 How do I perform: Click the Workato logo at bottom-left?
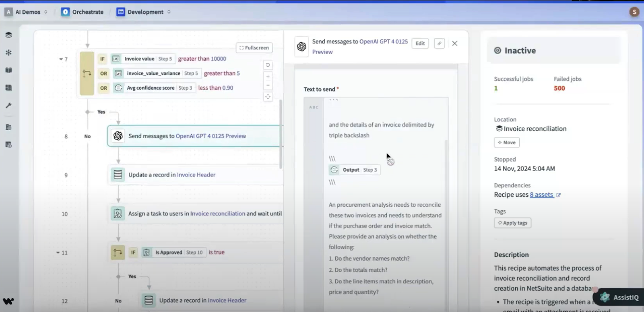point(8,301)
